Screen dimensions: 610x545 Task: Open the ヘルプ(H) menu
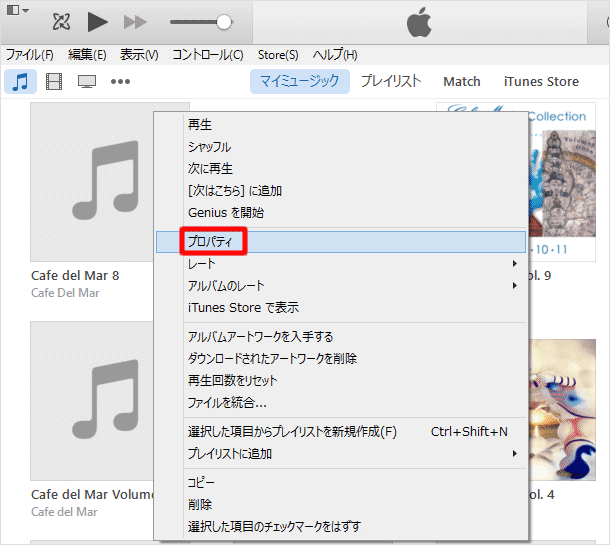coord(335,55)
